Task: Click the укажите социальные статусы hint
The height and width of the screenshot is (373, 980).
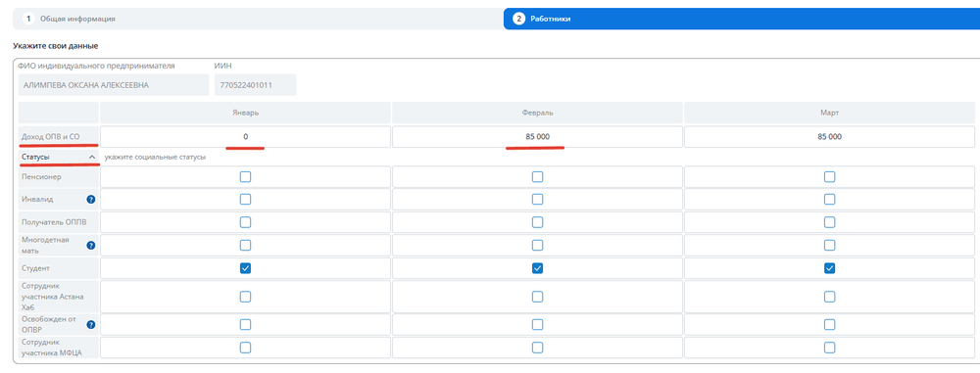Action: click(x=155, y=157)
